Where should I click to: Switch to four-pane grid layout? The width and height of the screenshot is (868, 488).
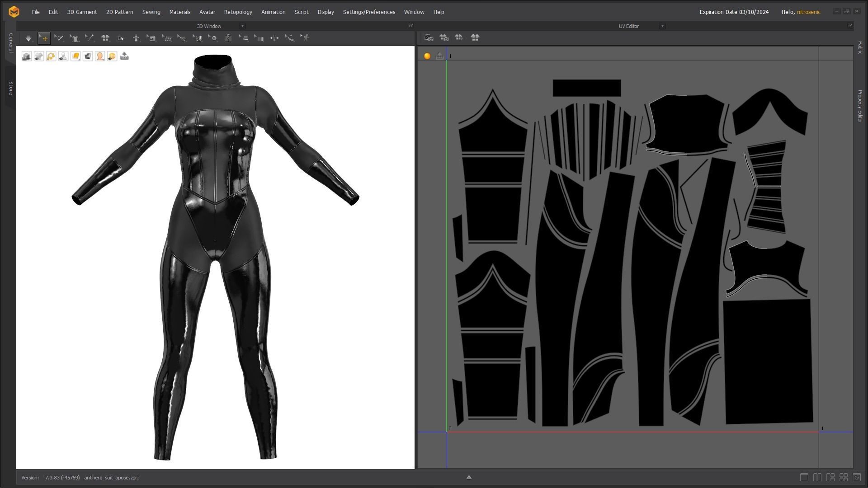[x=844, y=477]
